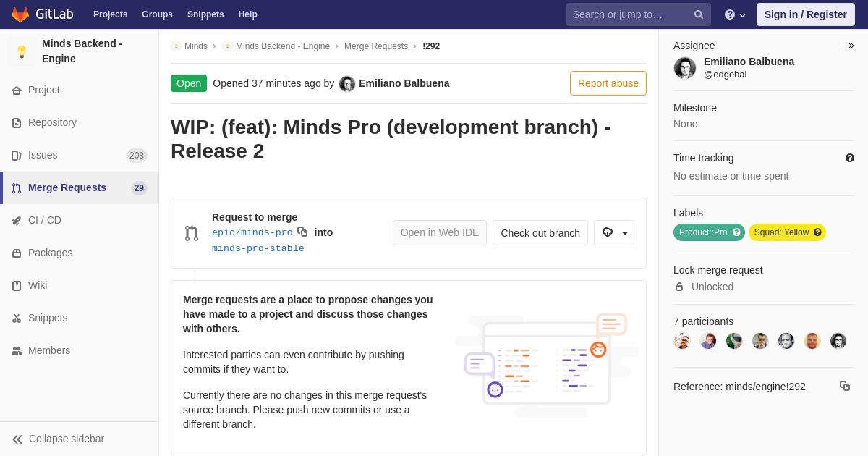
Task: Select Members in the sidebar
Action: point(80,351)
